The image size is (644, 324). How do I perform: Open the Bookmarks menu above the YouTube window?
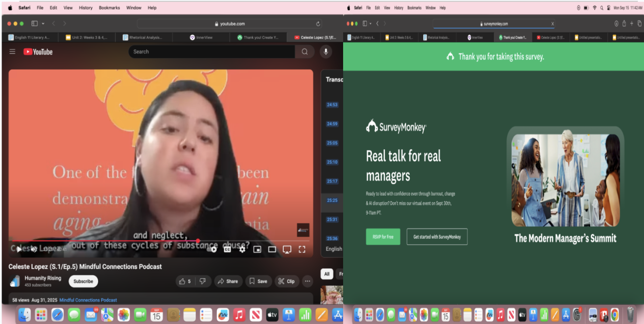[109, 8]
